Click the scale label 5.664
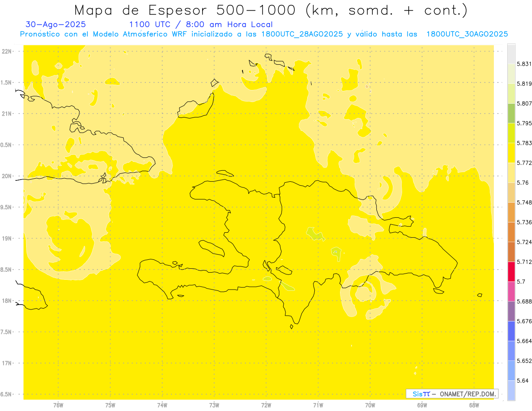The height and width of the screenshot is (411, 532). click(x=524, y=341)
